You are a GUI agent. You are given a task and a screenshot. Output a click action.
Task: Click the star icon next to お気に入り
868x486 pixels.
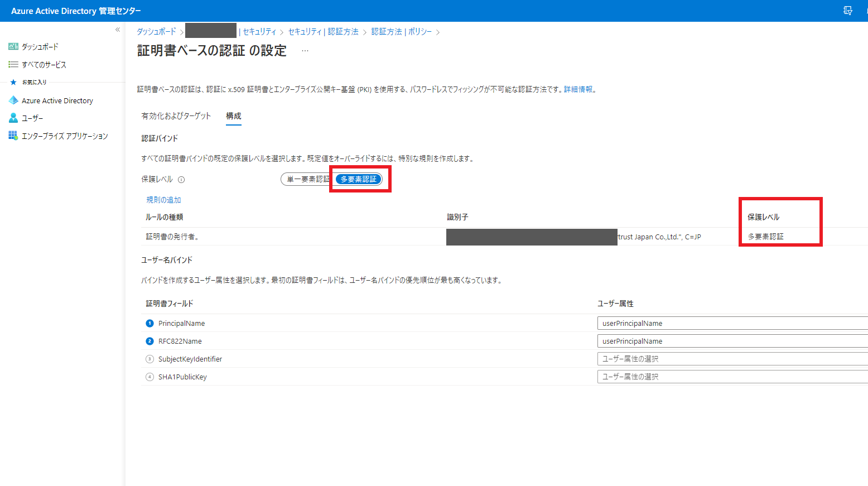click(13, 82)
